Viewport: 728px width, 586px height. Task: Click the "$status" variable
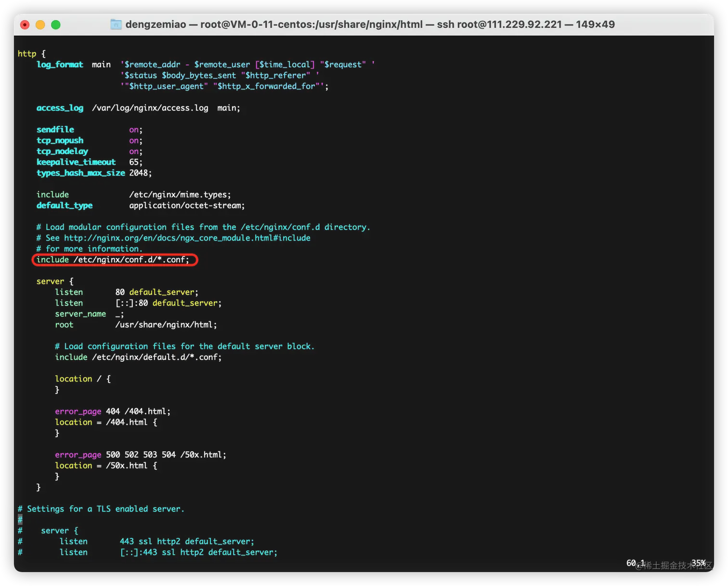click(141, 76)
